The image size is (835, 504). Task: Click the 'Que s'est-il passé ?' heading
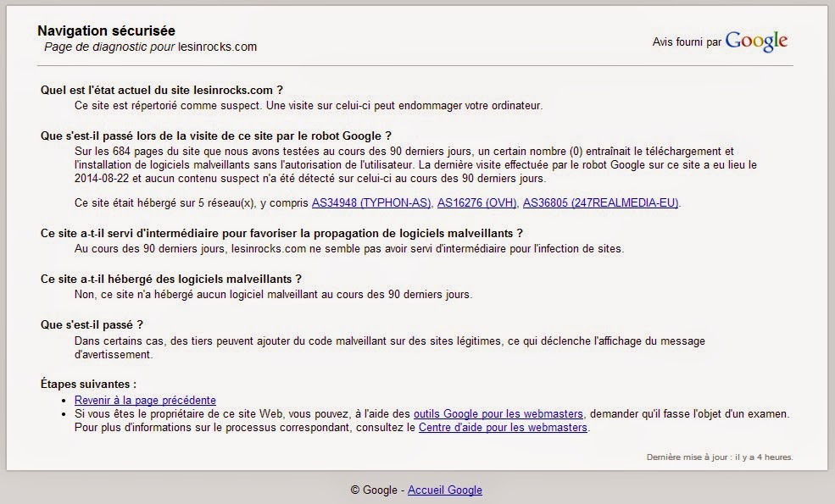tap(92, 324)
